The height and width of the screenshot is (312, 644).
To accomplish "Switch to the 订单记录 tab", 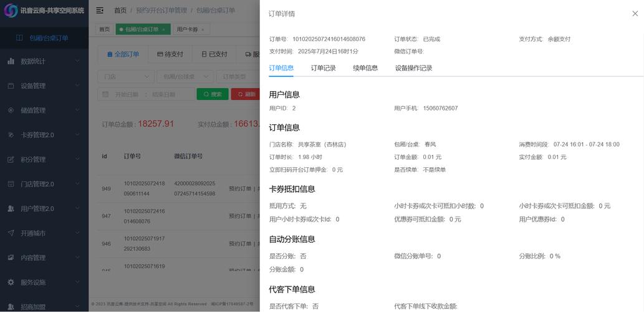I will pos(323,68).
